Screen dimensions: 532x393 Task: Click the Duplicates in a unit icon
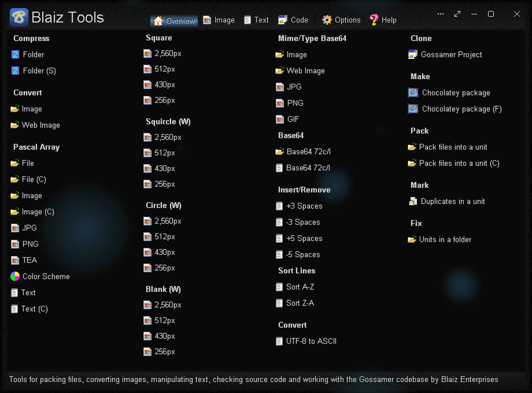pos(412,202)
